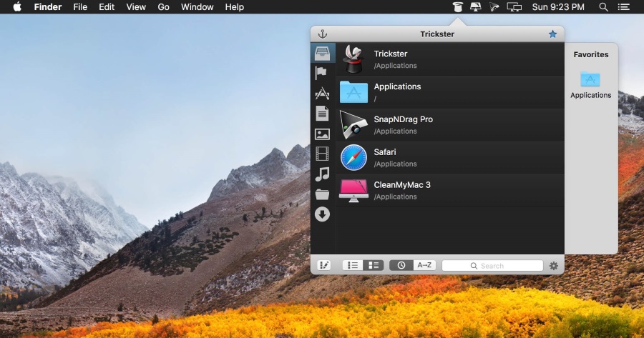Open the View menu
The width and height of the screenshot is (644, 338).
(136, 7)
